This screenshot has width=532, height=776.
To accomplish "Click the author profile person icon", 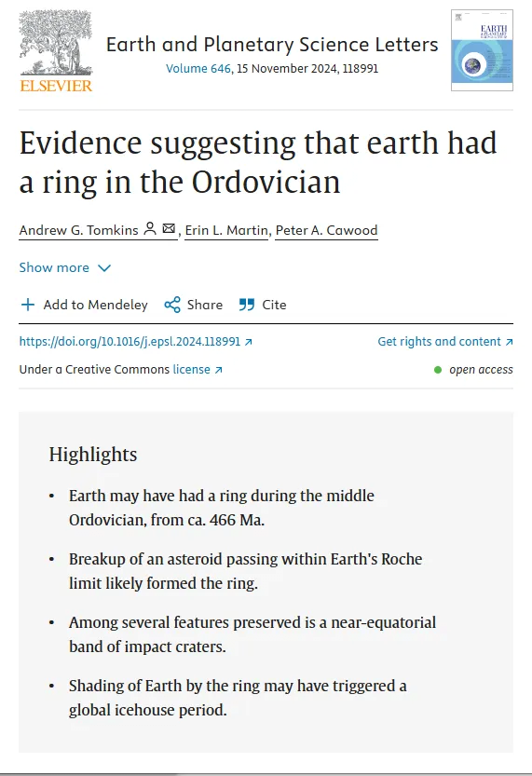I will (x=150, y=228).
